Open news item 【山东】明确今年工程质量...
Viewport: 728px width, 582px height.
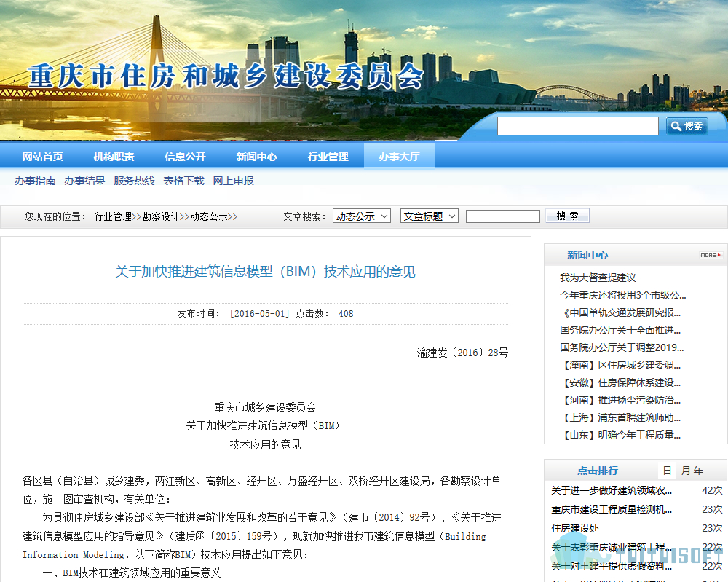click(620, 435)
